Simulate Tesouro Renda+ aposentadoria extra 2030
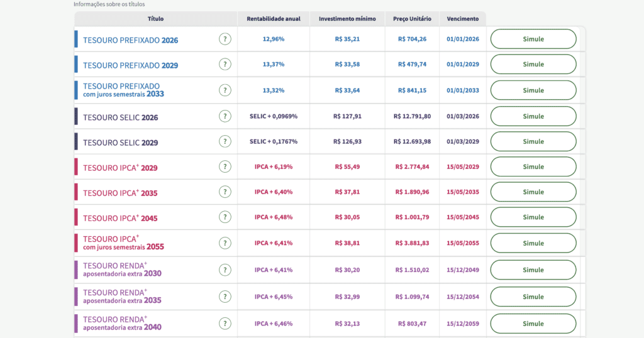Viewport: 644px width, 338px height. pos(533,270)
